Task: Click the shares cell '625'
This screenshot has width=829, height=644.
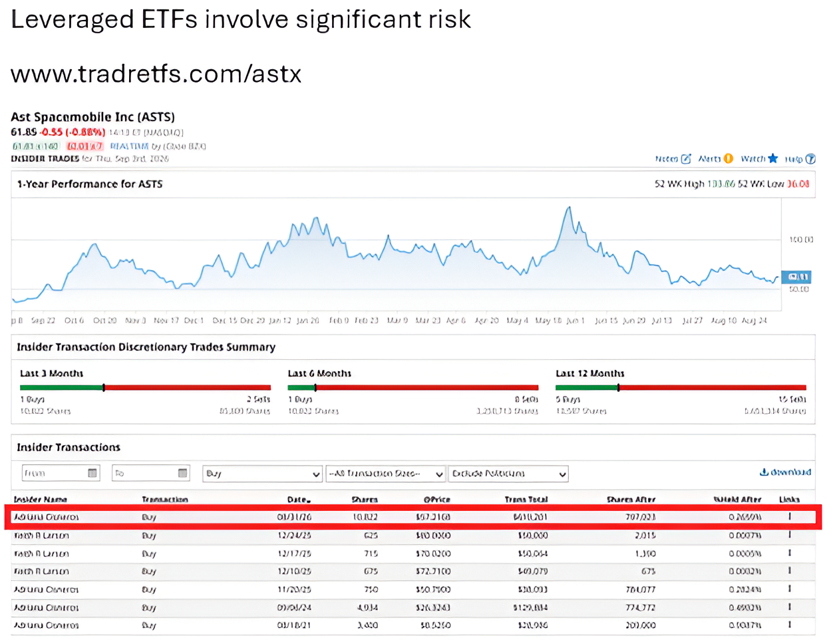Action: [371, 535]
